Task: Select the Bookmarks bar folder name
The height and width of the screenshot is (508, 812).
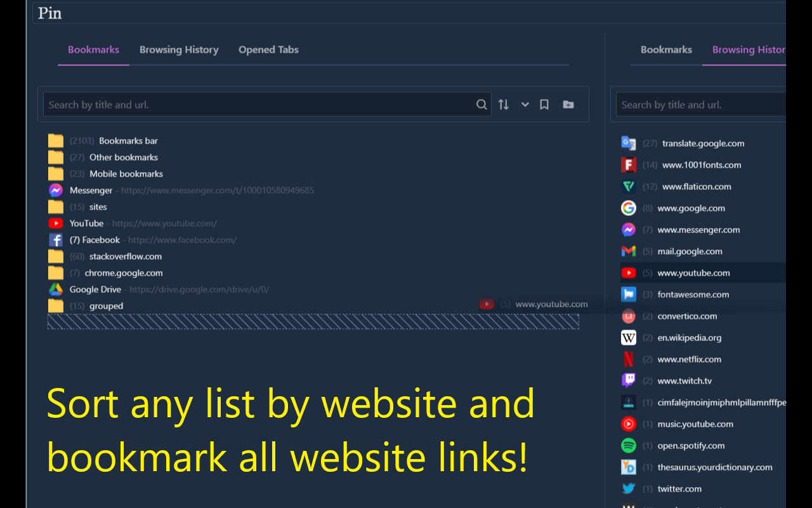Action: [128, 141]
